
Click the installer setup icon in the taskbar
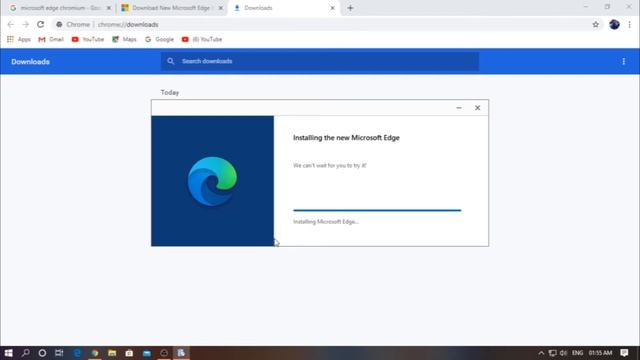point(181,353)
